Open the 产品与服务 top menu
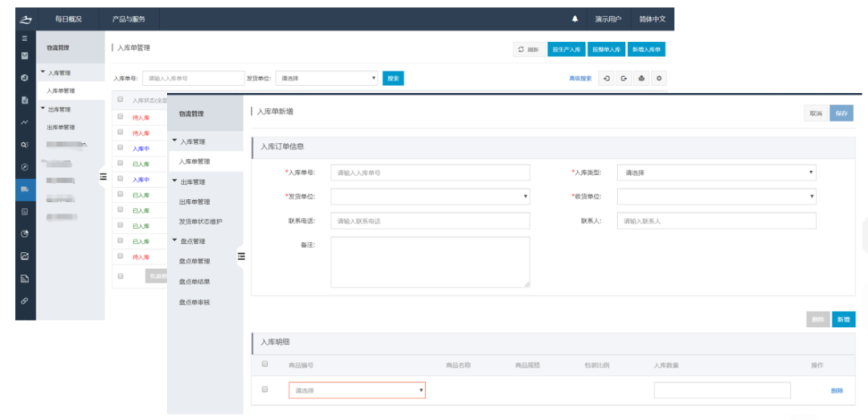The width and height of the screenshot is (868, 420). [129, 19]
